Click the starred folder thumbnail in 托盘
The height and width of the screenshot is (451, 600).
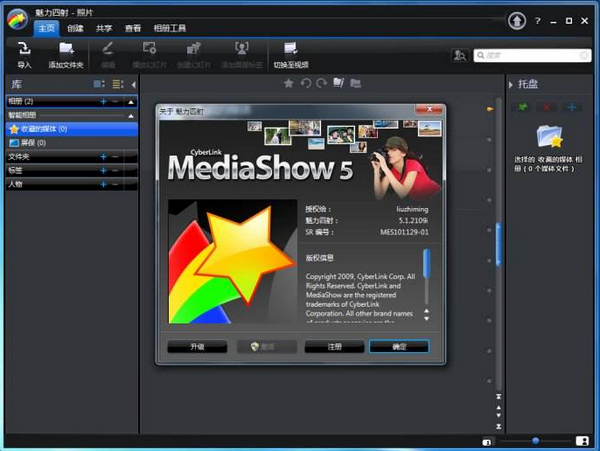coord(549,137)
